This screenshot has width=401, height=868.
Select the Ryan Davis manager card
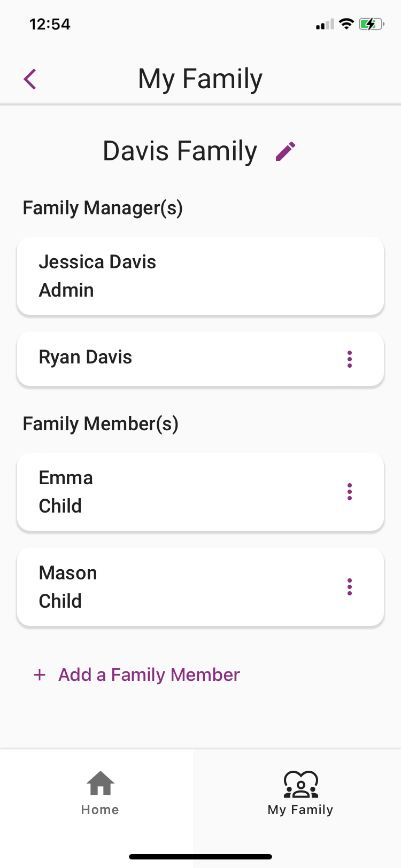[x=200, y=359]
